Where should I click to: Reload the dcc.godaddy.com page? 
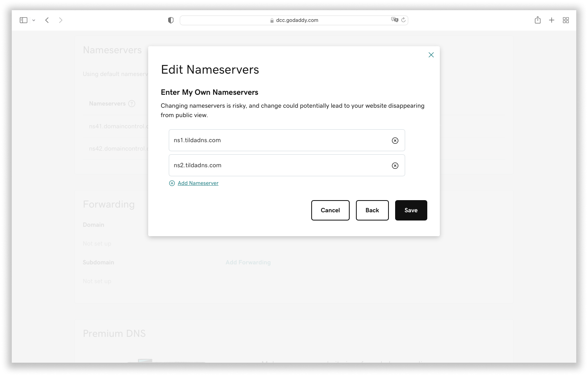404,20
